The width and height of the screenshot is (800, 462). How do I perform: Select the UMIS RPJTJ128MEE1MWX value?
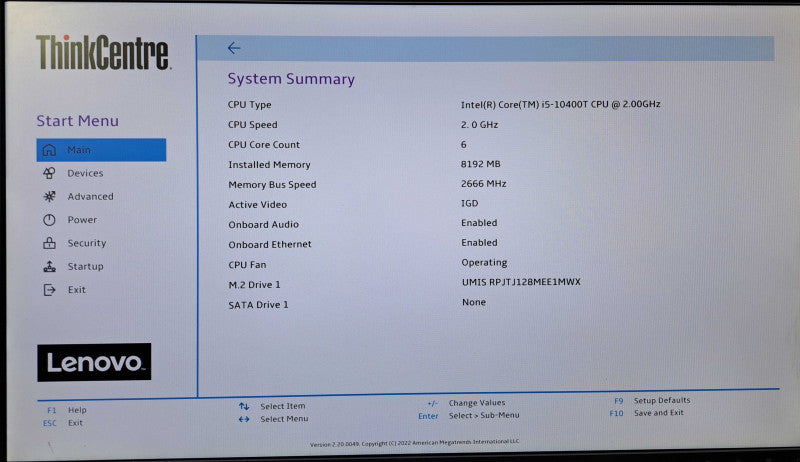[521, 282]
